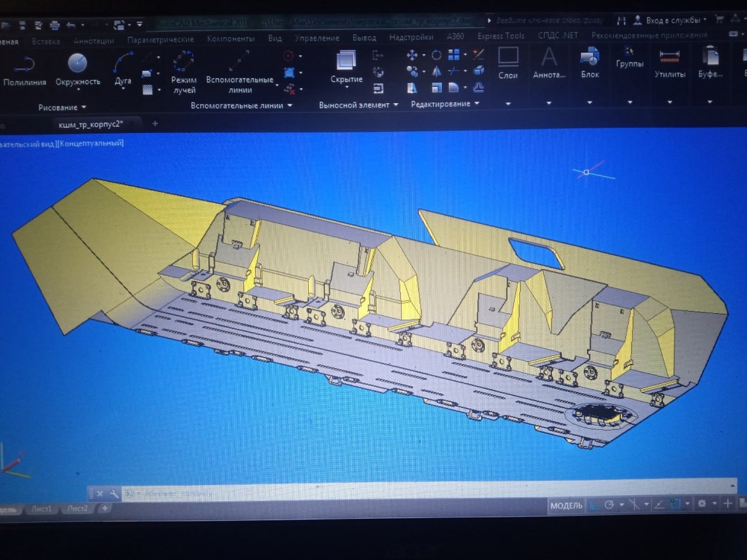Screen dimensions: 747x560
Task: Select the Move tool in Редактирование
Action: 412,55
